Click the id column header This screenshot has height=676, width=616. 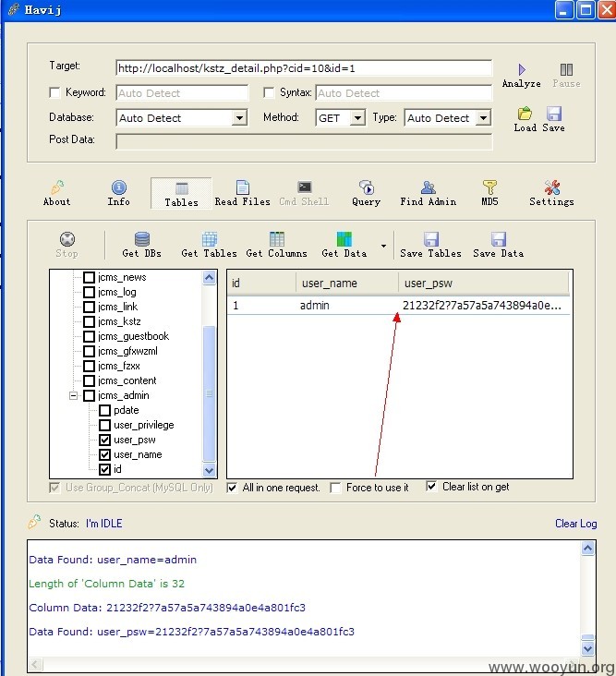261,284
